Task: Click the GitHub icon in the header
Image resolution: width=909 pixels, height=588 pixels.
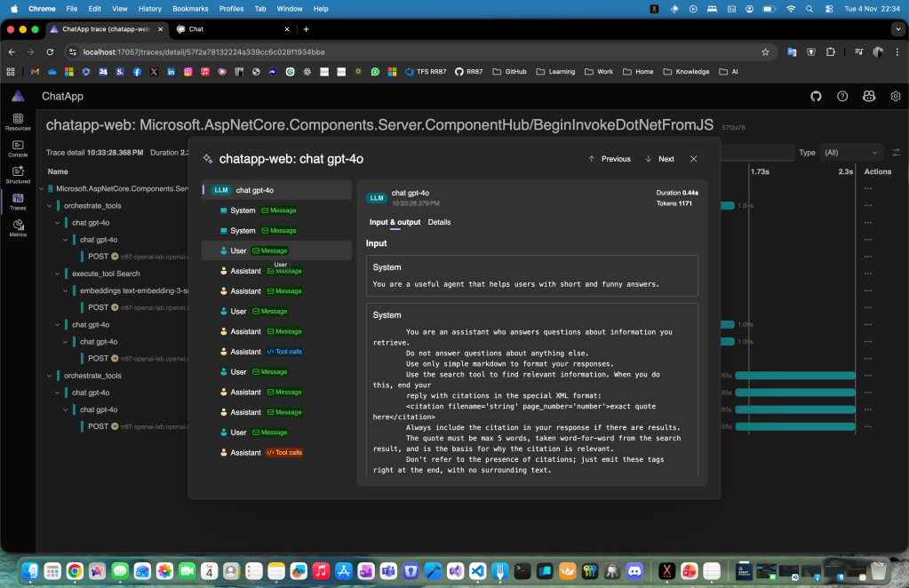Action: [817, 96]
